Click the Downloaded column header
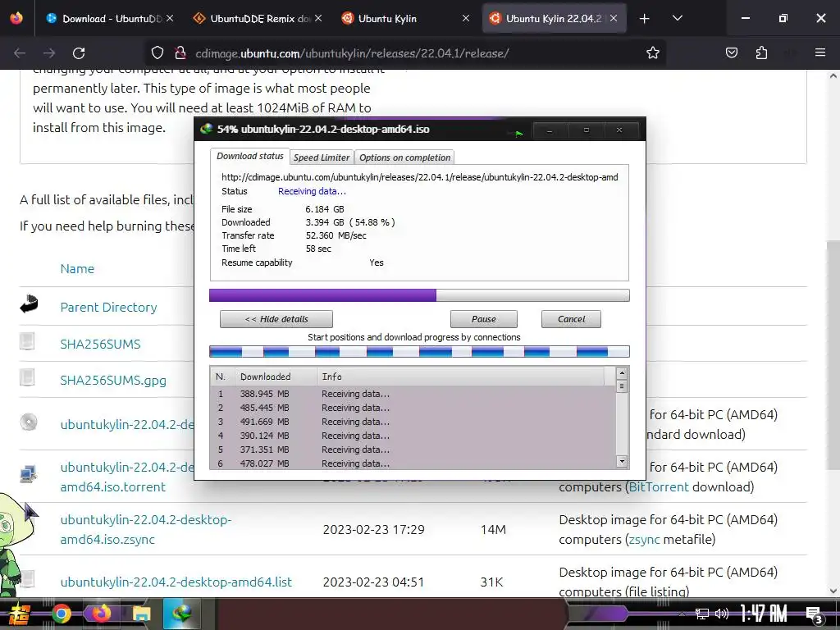This screenshot has height=630, width=840. [x=276, y=377]
